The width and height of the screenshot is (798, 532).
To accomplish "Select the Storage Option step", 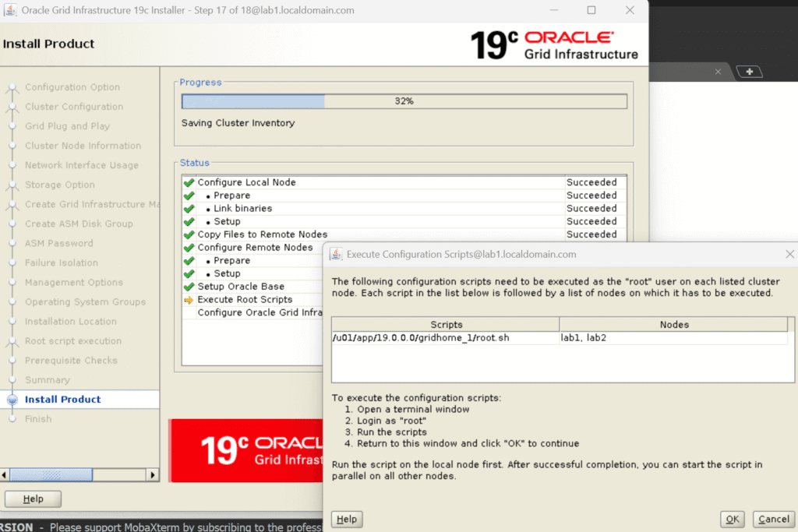I will click(59, 185).
